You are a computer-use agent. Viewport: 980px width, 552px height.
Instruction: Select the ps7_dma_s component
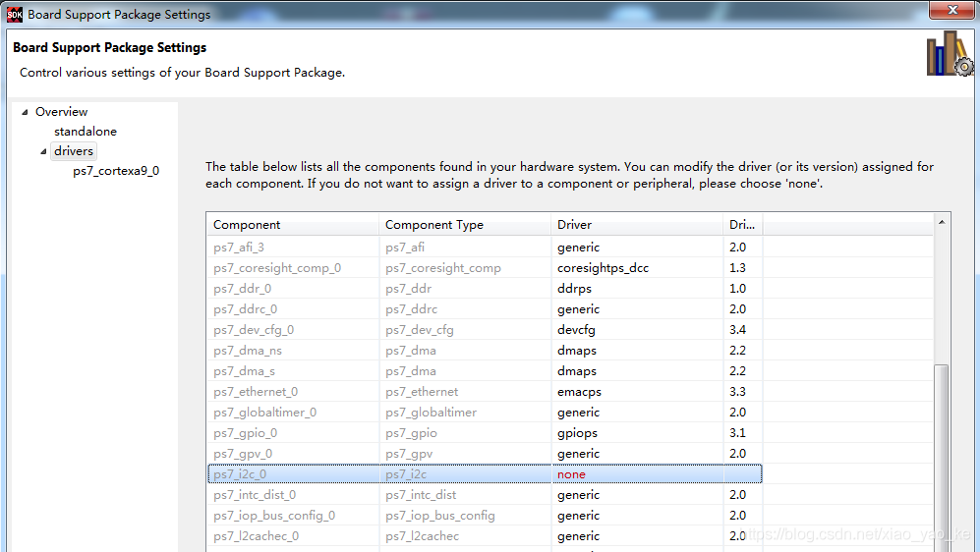pyautogui.click(x=293, y=371)
